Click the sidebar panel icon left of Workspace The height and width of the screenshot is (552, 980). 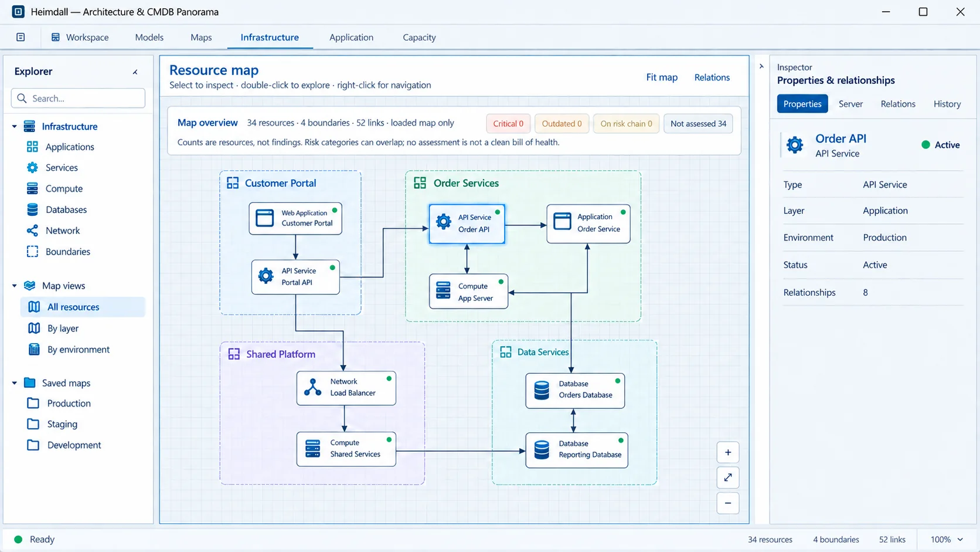21,37
